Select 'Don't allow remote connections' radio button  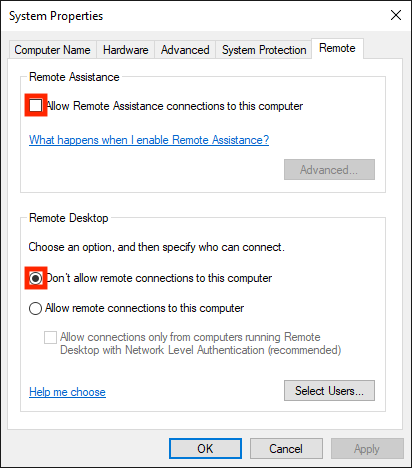pos(36,278)
